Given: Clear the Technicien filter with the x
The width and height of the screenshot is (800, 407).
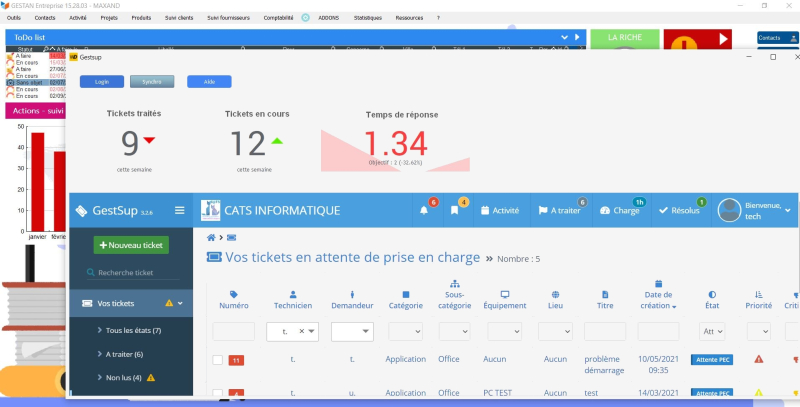Looking at the screenshot, I should coord(301,332).
